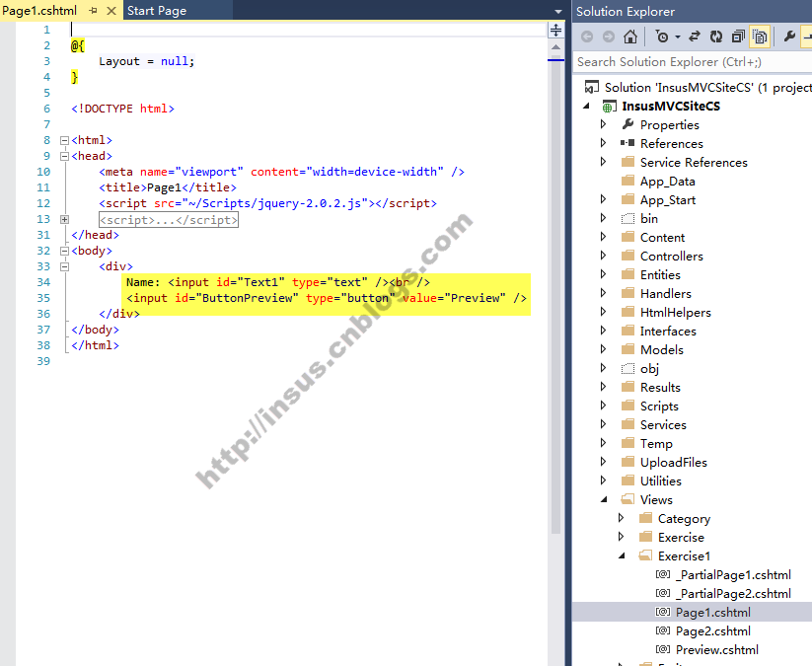Screen dimensions: 812x666
Task: Click the open Views folder icon
Action: click(x=627, y=499)
